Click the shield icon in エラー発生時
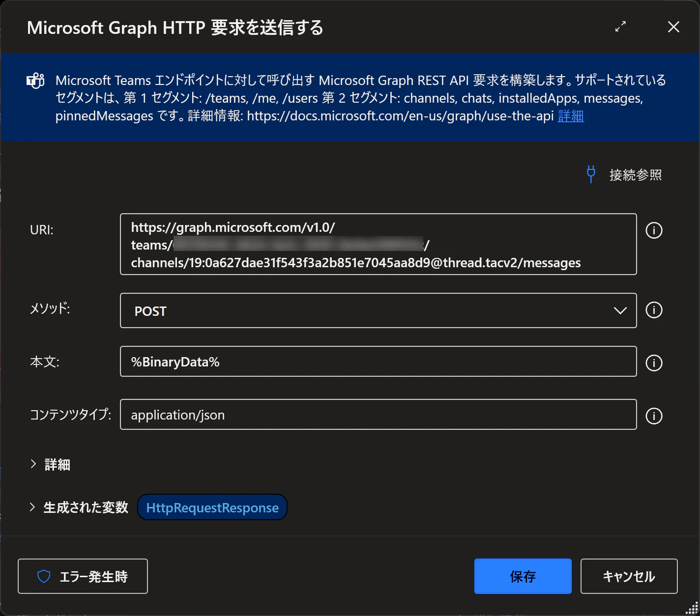The image size is (700, 616). (x=44, y=576)
